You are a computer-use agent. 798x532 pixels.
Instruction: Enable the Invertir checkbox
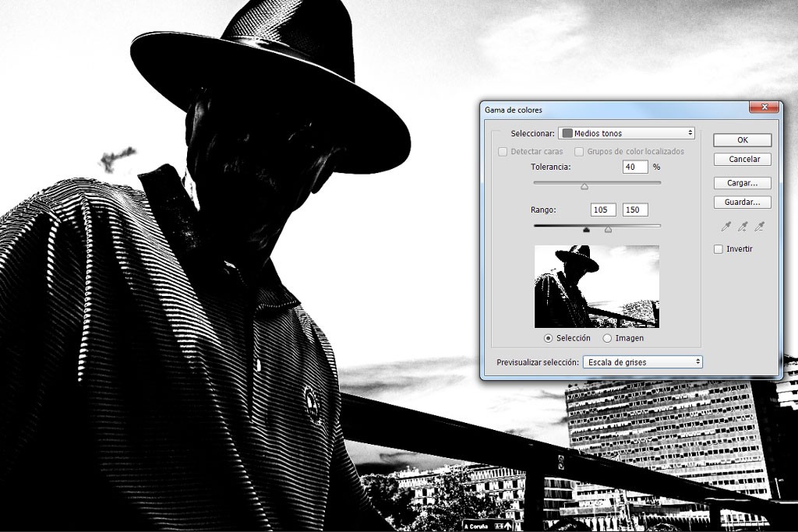(x=719, y=249)
